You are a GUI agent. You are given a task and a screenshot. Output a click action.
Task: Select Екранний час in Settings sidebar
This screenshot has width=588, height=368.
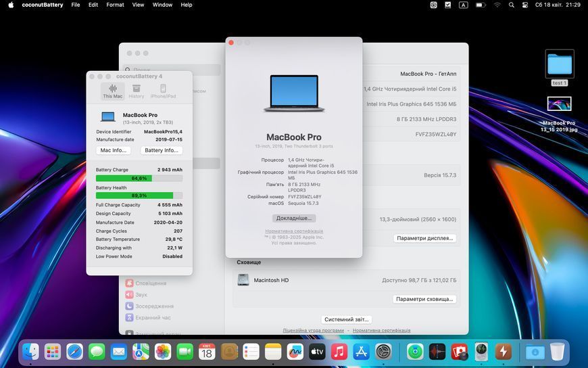click(148, 317)
